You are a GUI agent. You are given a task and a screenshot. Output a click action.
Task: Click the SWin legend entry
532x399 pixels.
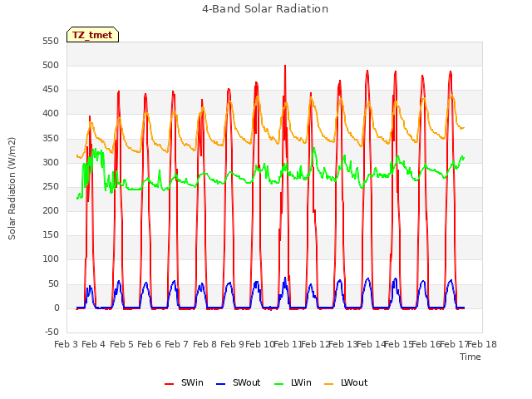pyautogui.click(x=184, y=382)
